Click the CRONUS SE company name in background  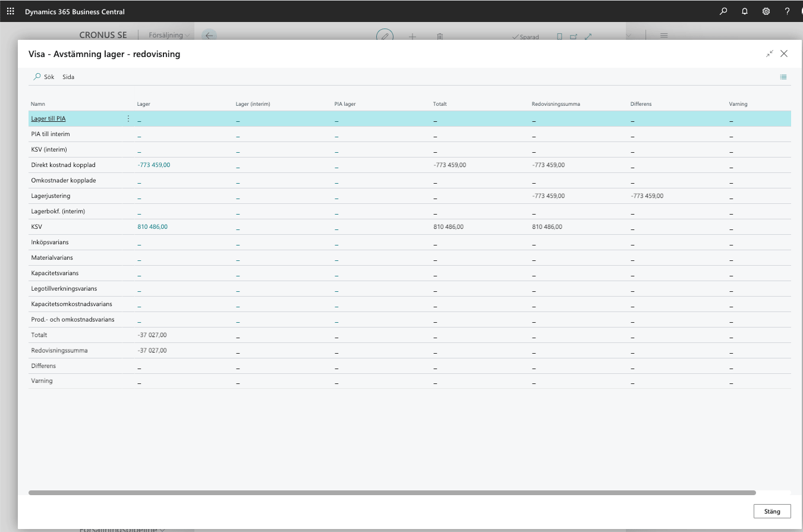pos(103,35)
